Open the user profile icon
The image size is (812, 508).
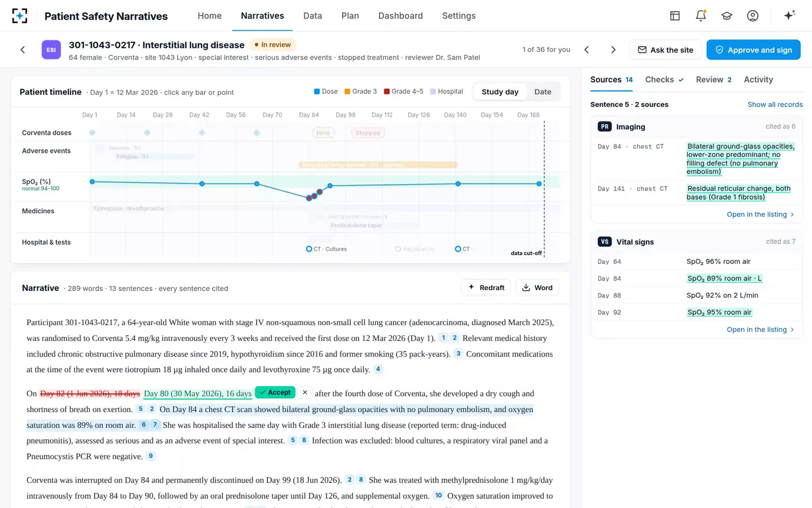click(x=753, y=16)
